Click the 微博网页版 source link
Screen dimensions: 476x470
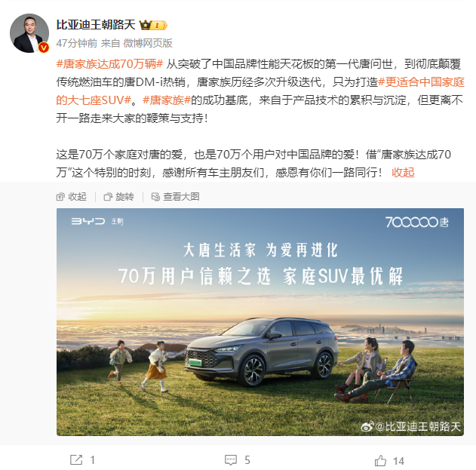[x=148, y=43]
